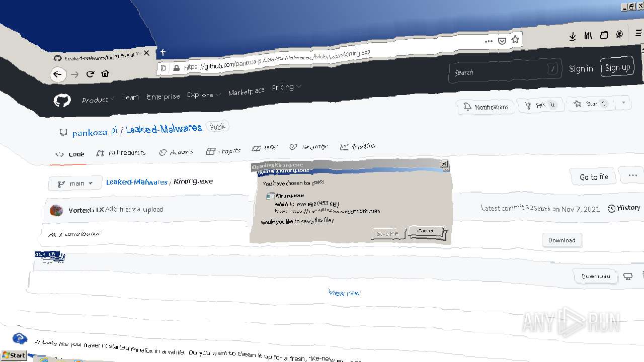This screenshot has width=644, height=362.
Task: Open the three-dot more options button
Action: pos(632,175)
